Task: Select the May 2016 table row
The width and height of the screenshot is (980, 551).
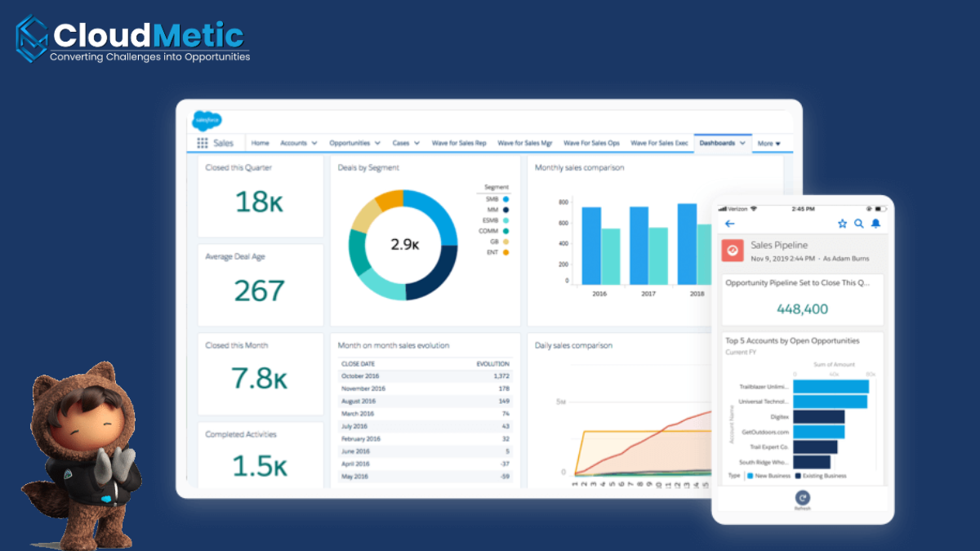Action: [425, 476]
